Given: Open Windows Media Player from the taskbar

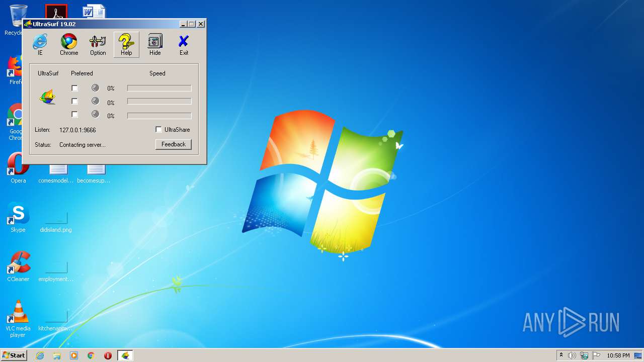Looking at the screenshot, I should [74, 355].
